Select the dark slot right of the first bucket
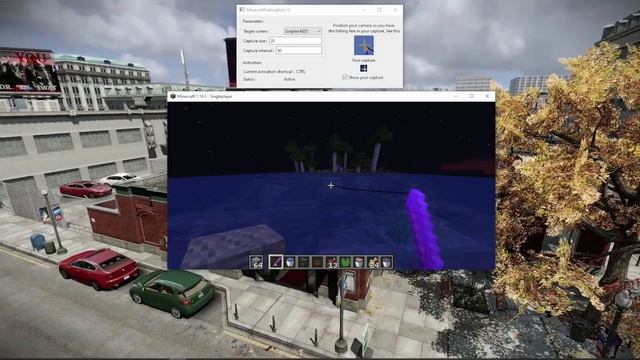The image size is (640, 360). point(304,262)
